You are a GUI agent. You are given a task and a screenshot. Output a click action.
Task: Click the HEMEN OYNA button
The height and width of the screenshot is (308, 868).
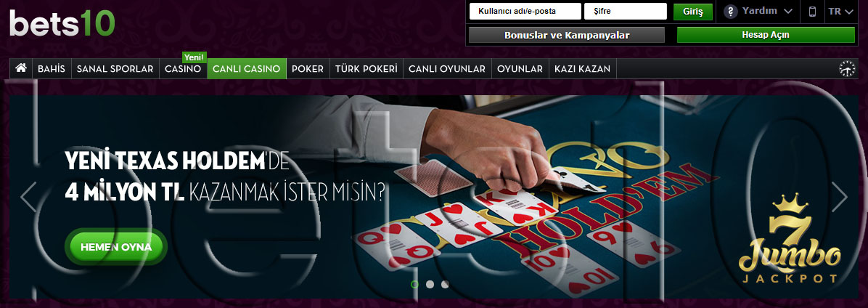116,246
